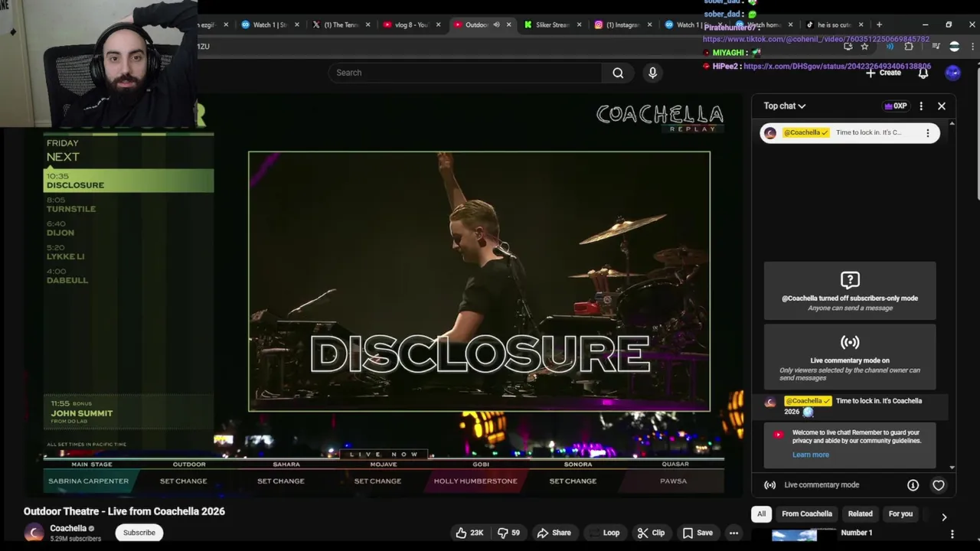This screenshot has width=980, height=551.
Task: Click Pawsa under Quasar stage
Action: (674, 481)
